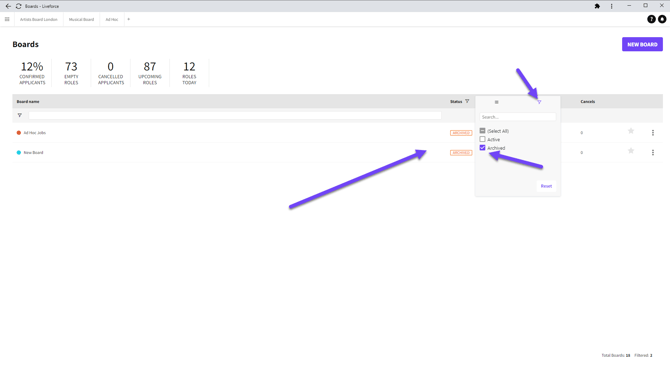Image resolution: width=670 pixels, height=373 pixels.
Task: Click Reset in the filter popup
Action: tap(546, 186)
